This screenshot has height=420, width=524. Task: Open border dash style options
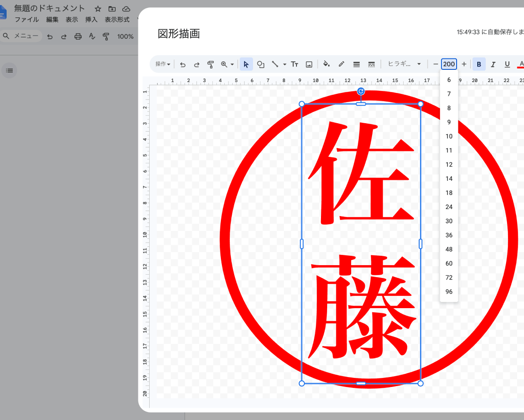371,64
